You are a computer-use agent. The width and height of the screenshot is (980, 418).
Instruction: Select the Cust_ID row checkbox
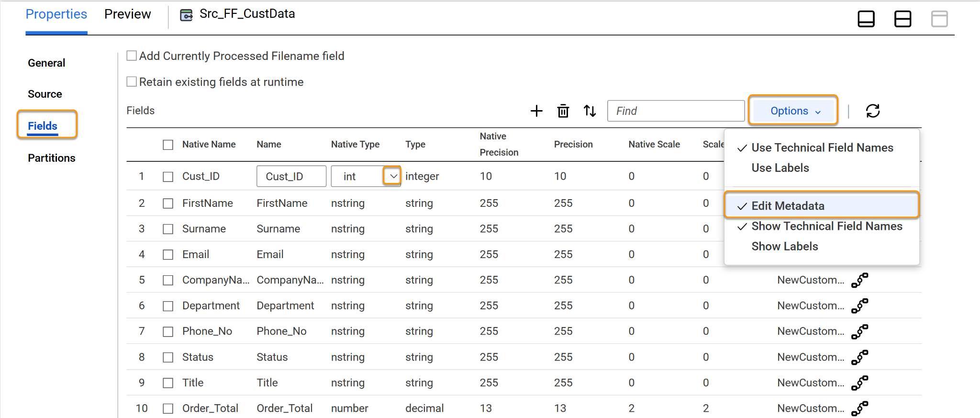[168, 177]
